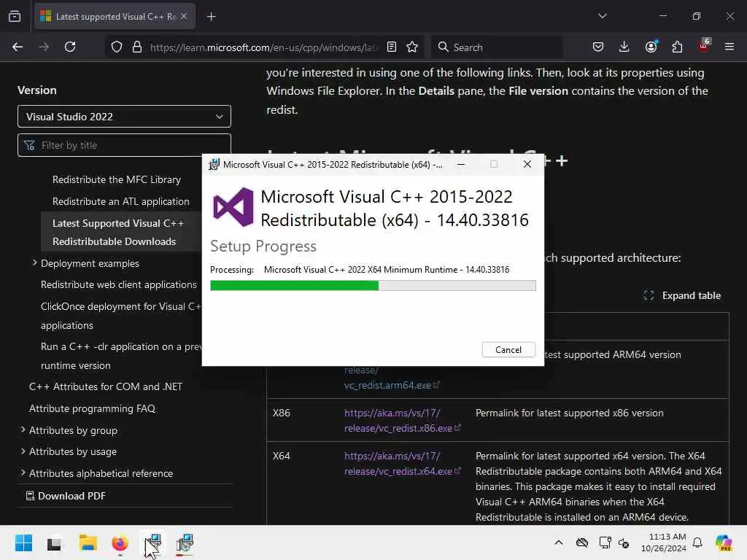Open the Copilot preview taskbar icon
Viewport: 747px width, 560px height.
pos(724,542)
